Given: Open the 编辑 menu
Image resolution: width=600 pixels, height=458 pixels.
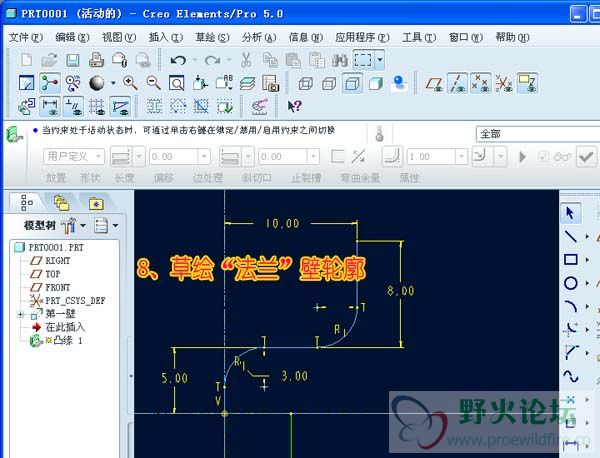Looking at the screenshot, I should 72,37.
